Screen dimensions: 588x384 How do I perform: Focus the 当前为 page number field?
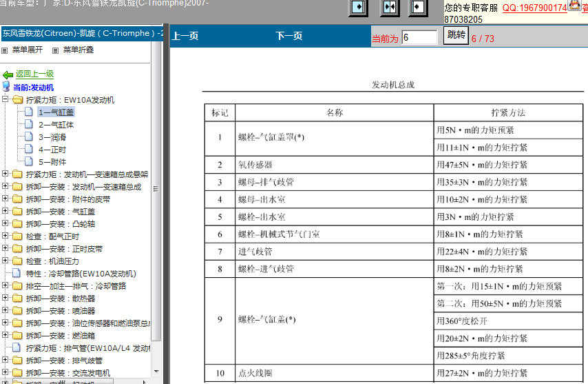[x=419, y=37]
